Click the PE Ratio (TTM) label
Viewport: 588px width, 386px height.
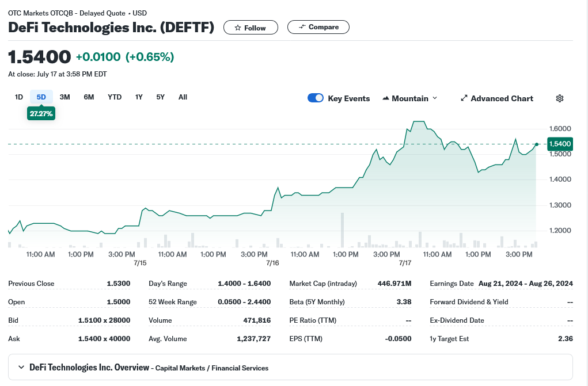coord(313,320)
